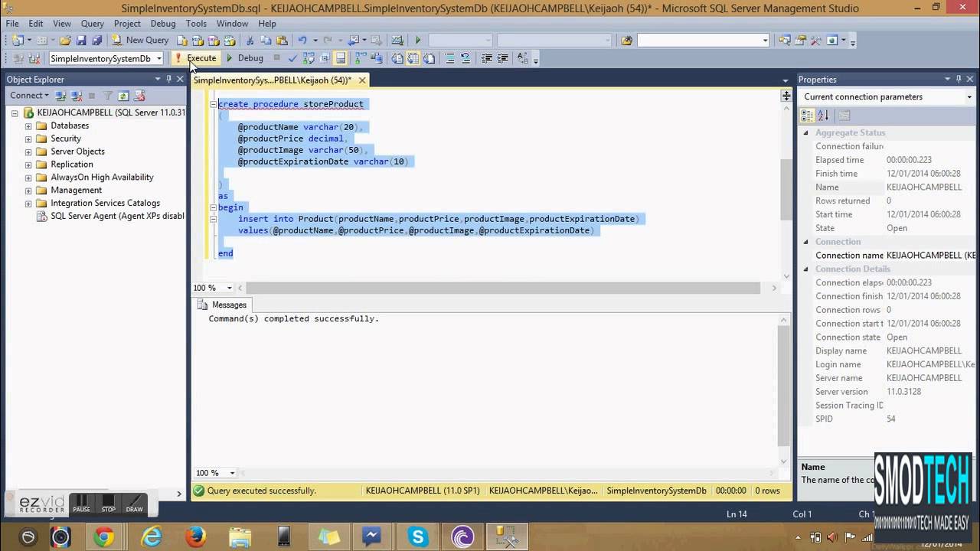980x551 pixels.
Task: Expand the Integration Services Catalogs node
Action: tap(28, 204)
